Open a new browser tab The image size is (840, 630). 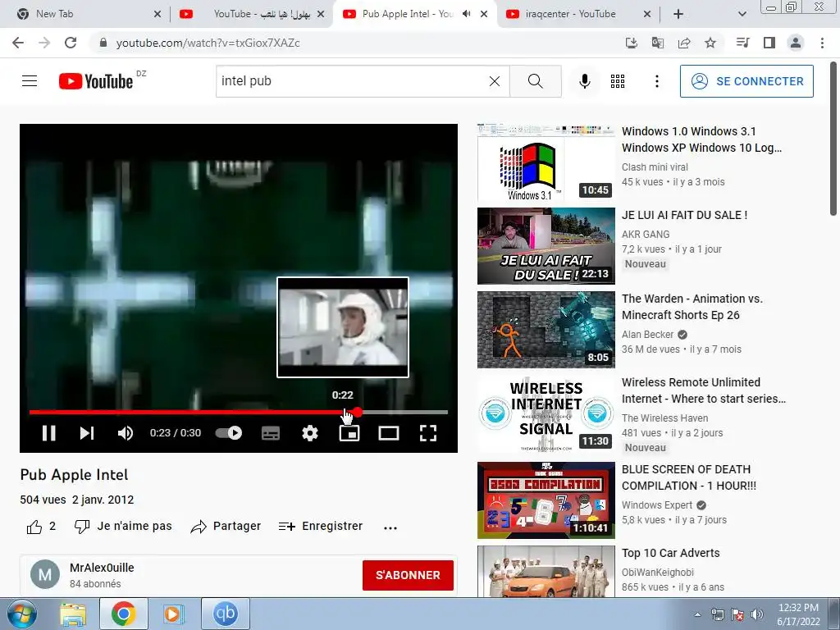pos(678,14)
